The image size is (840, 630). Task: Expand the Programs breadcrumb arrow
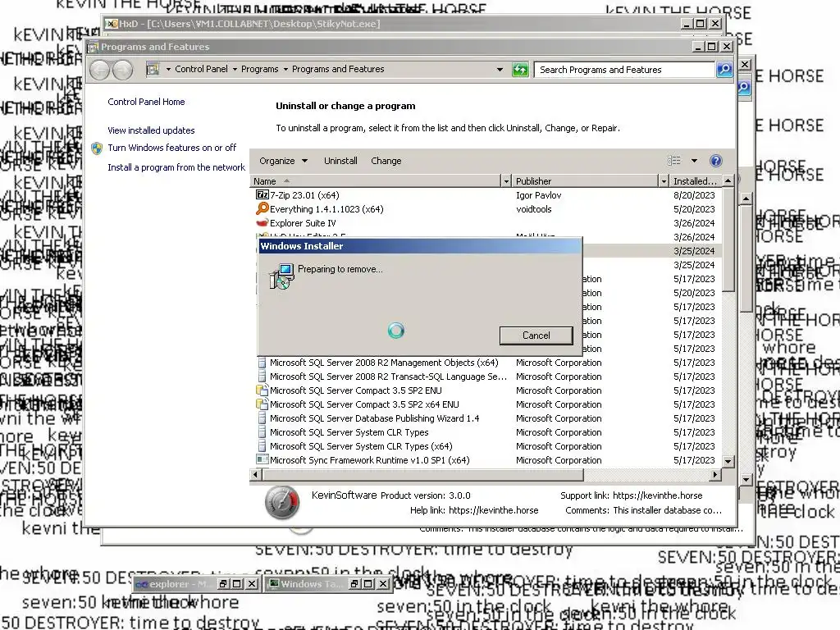(x=285, y=69)
